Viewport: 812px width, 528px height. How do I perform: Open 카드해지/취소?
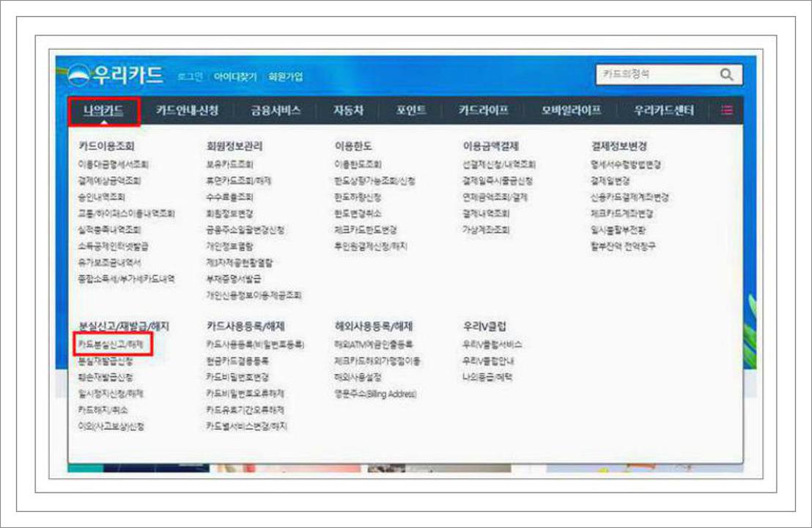[x=103, y=410]
